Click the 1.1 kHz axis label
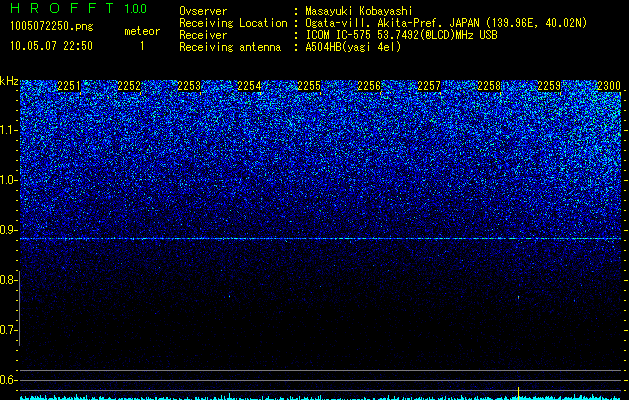This screenshot has width=629, height=400. [9, 130]
